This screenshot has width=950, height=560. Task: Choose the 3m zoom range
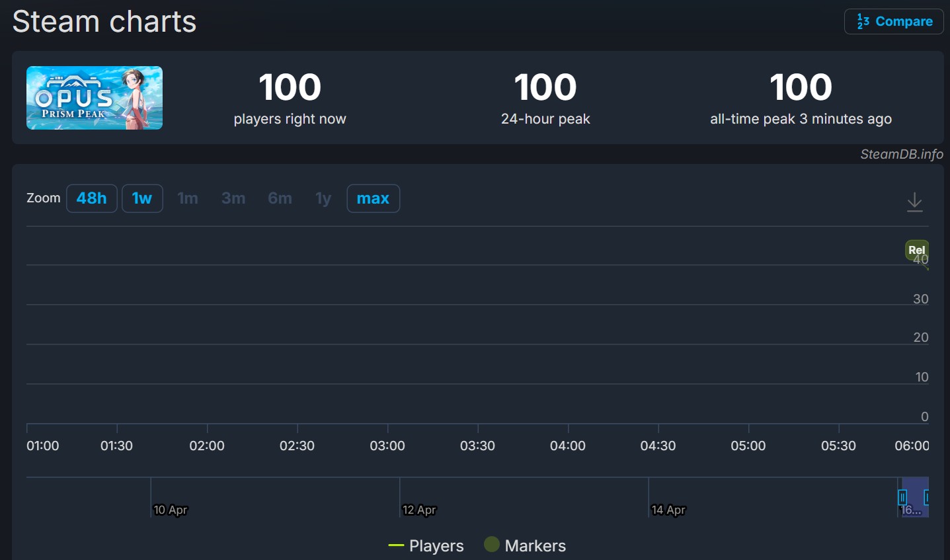coord(233,198)
